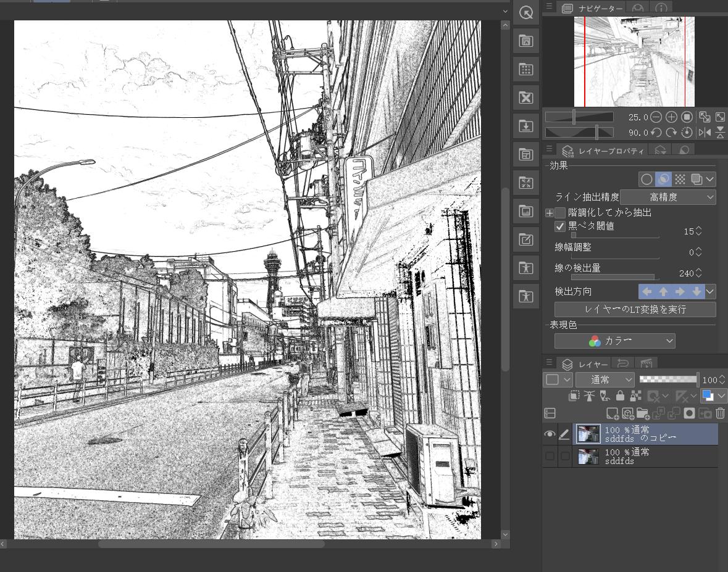Adjust layer opacity slider
The height and width of the screenshot is (572, 728).
[x=668, y=379]
